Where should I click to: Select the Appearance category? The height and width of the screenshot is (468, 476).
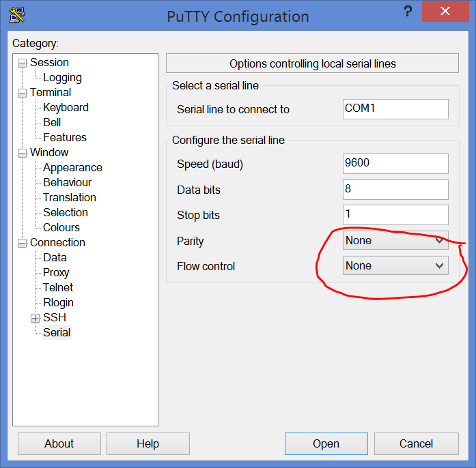[72, 168]
